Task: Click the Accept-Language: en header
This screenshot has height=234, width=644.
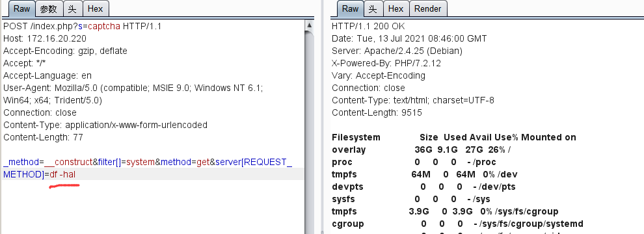Action: 47,75
